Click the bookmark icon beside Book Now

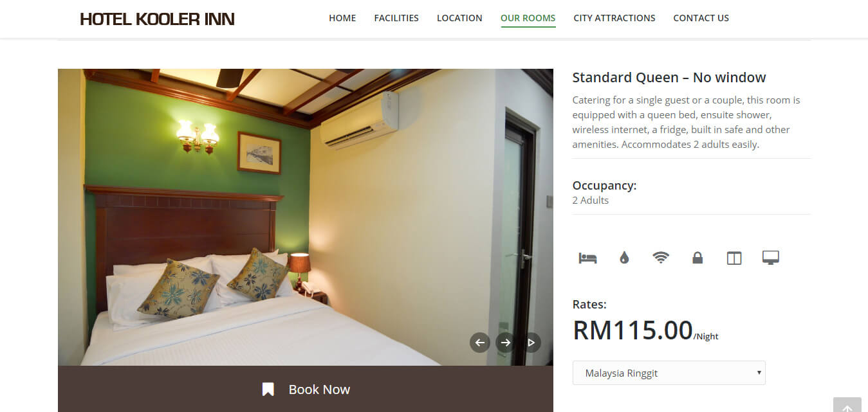[x=268, y=390]
